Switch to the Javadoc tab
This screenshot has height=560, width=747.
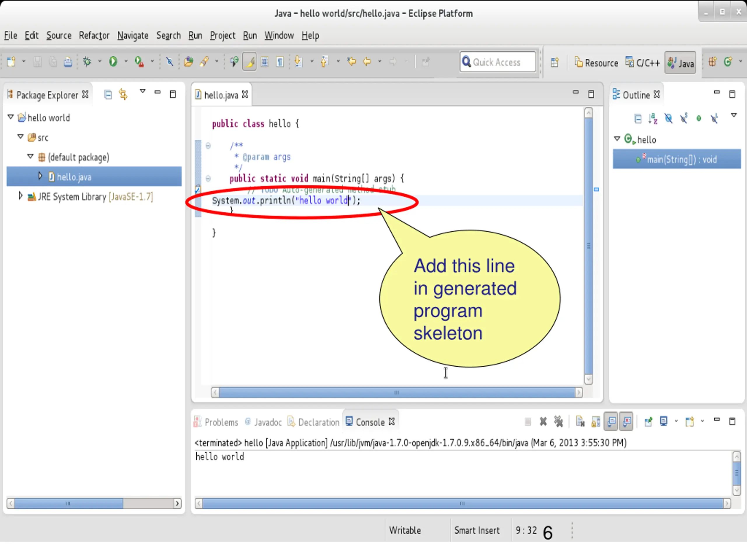coord(263,423)
